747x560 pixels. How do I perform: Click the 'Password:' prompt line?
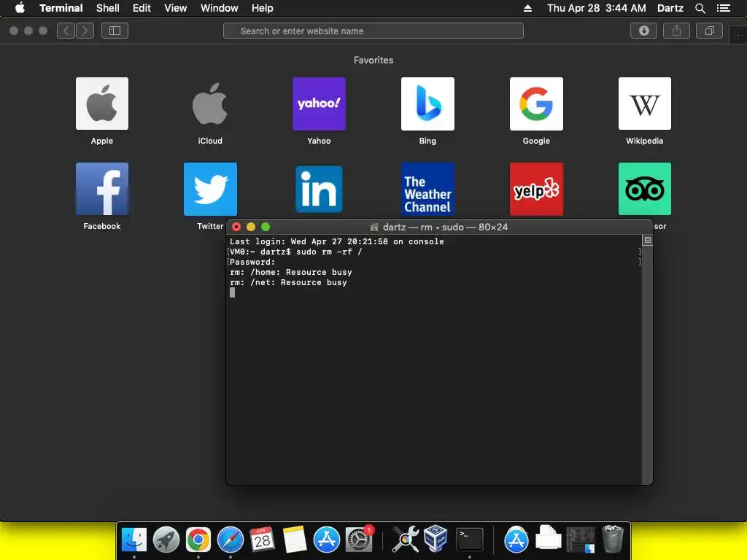tap(252, 262)
